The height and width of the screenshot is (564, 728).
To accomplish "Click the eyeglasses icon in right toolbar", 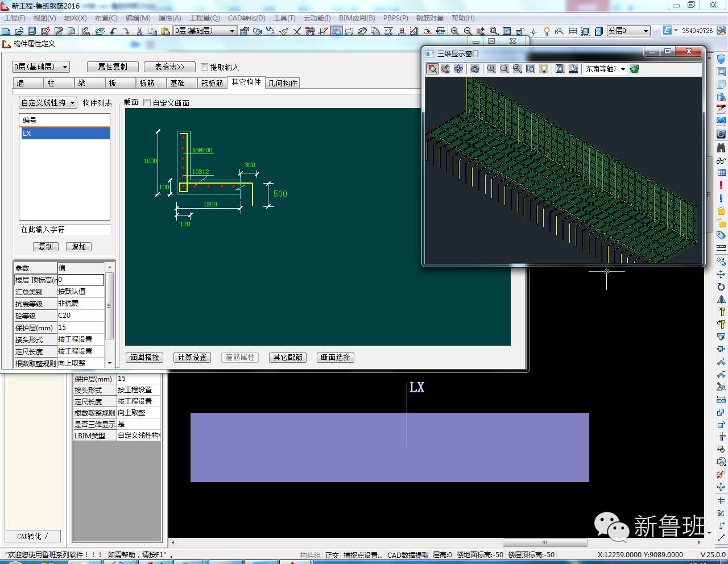I will pyautogui.click(x=721, y=160).
